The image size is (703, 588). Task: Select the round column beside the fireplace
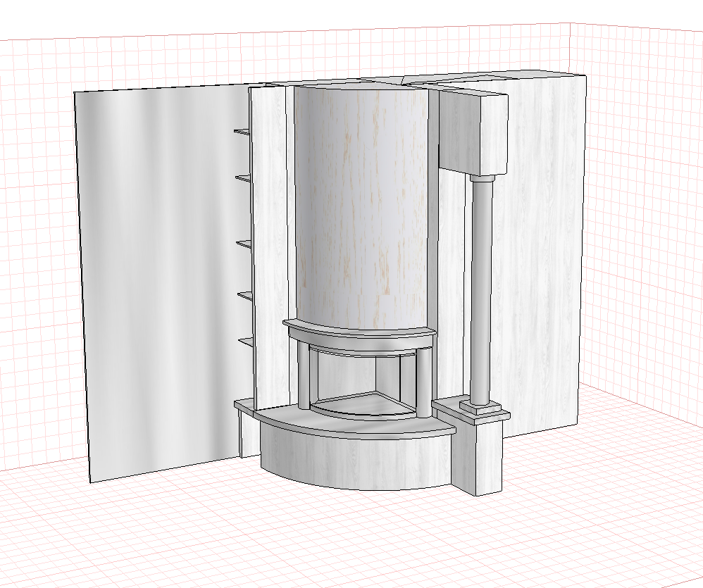[480, 289]
